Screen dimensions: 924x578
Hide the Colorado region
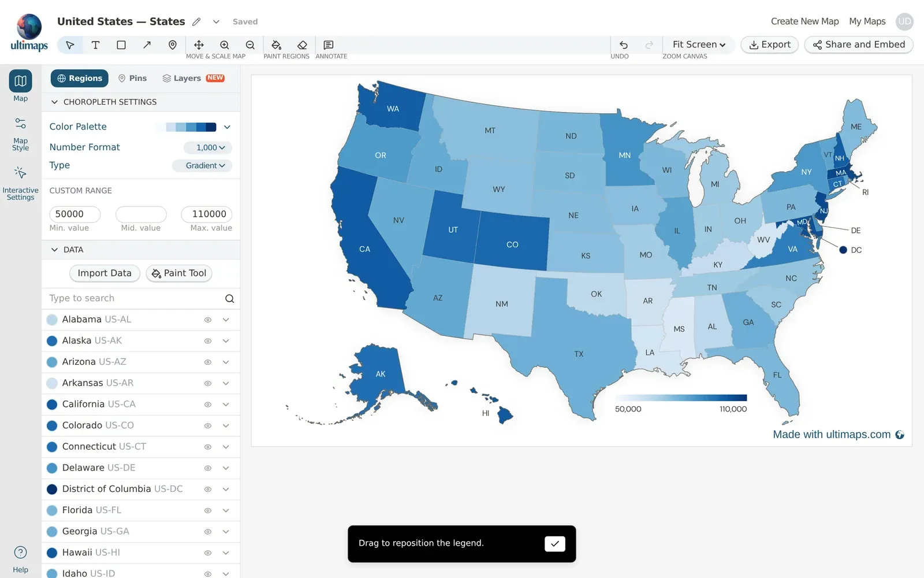coord(208,426)
